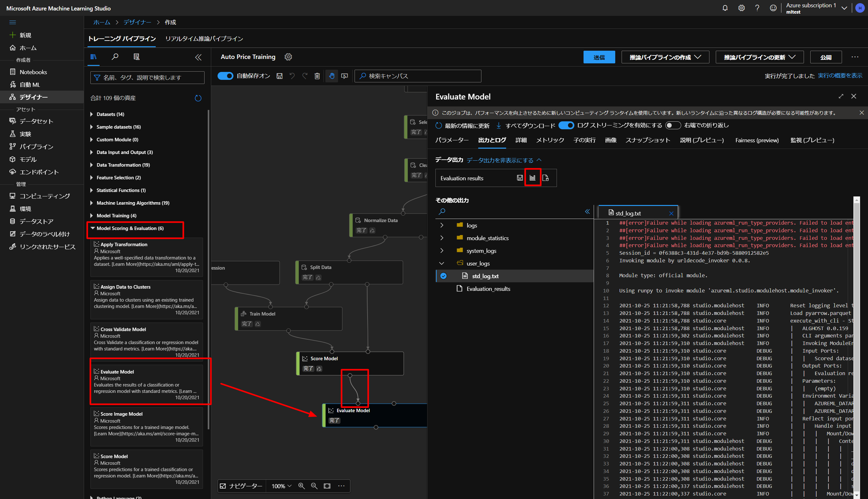Refresh the asset list with circular arrow
The height and width of the screenshot is (499, 868).
(198, 98)
